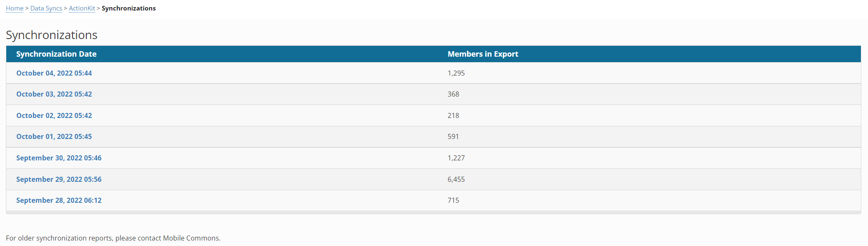
Task: Click the 368 members count cell
Action: click(x=453, y=94)
